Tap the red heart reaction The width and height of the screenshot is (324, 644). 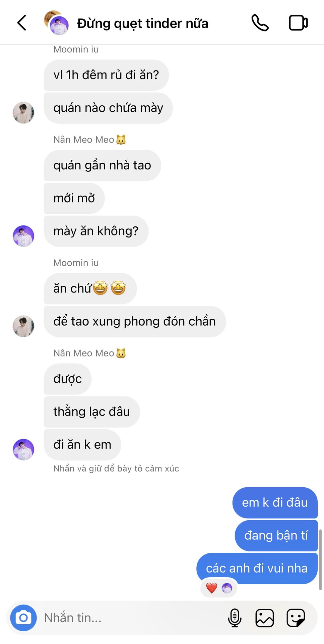tap(212, 588)
